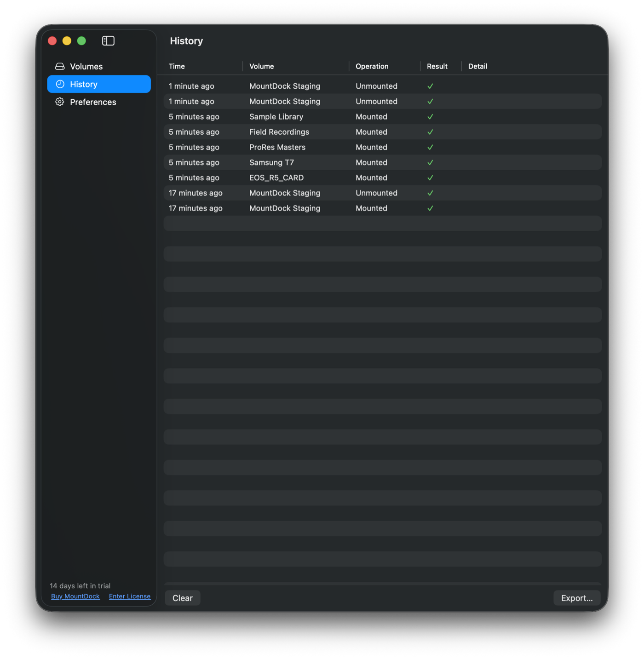644x659 pixels.
Task: Click the checkmark for Samsung T7 row
Action: [430, 163]
